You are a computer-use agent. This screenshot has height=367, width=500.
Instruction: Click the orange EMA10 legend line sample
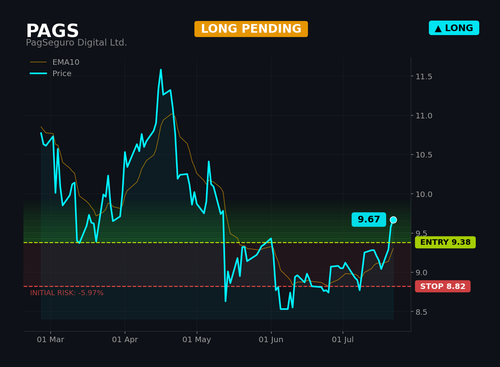(38, 62)
